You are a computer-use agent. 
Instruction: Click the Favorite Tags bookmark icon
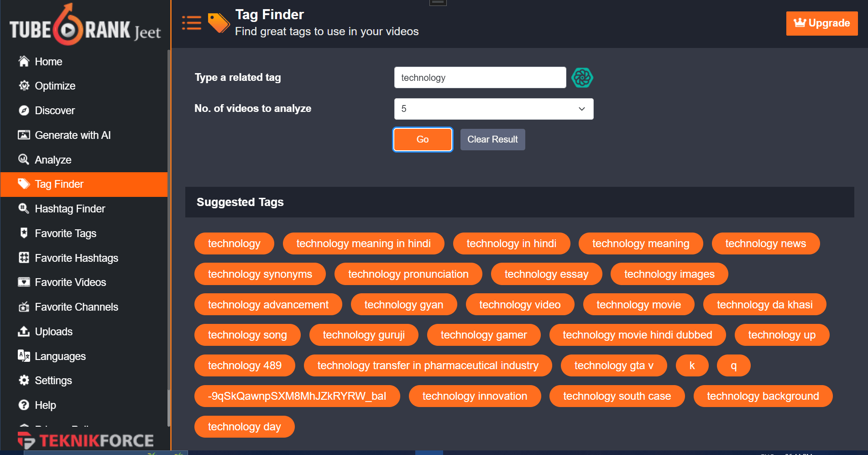(24, 233)
